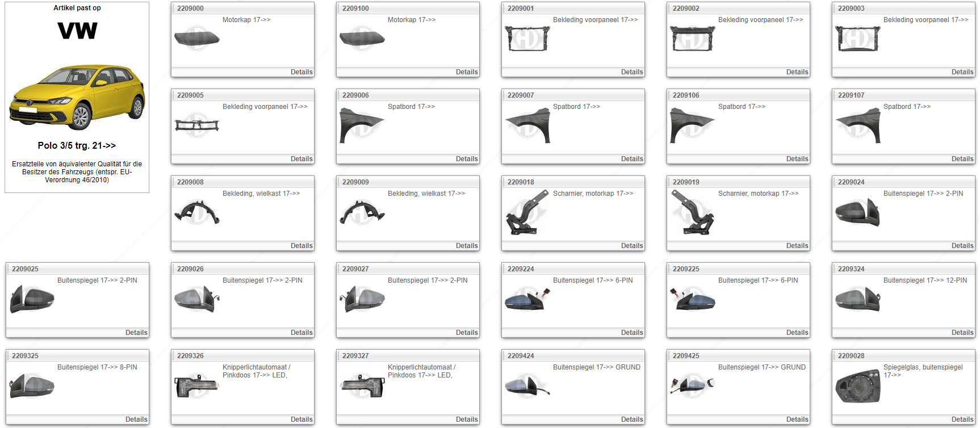The height and width of the screenshot is (428, 980).
Task: Click the wheel arch liner image 2209008
Action: 196,212
